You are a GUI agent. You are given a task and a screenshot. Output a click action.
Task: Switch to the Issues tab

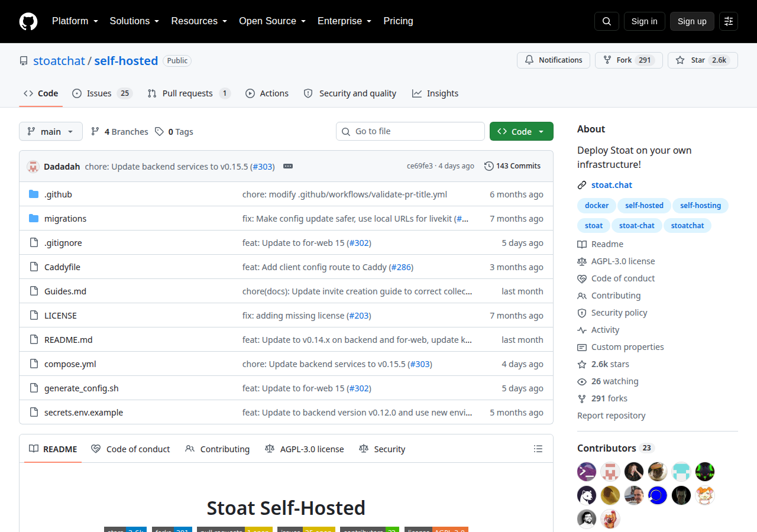(102, 93)
